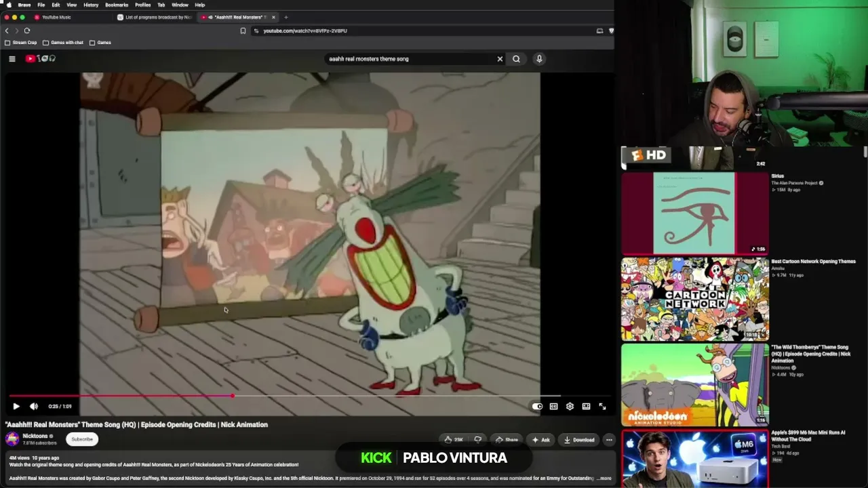Viewport: 868px width, 488px height.
Task: Open "Apple's $899 M6 Mac Mini" title
Action: point(808,435)
